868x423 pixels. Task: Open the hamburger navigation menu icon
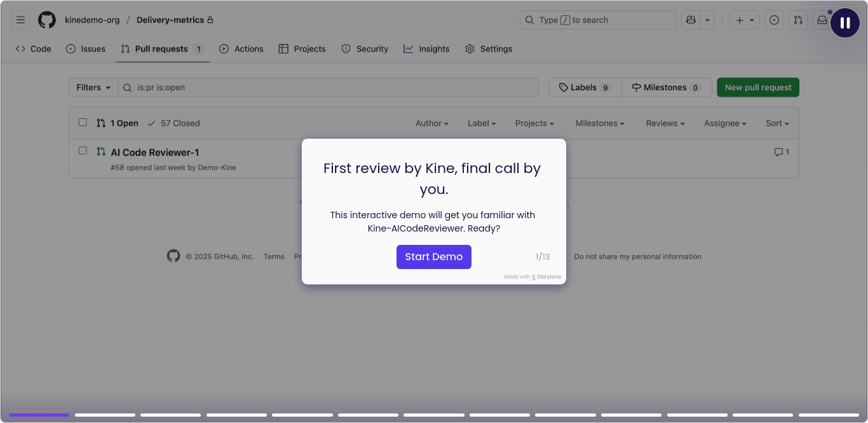20,20
